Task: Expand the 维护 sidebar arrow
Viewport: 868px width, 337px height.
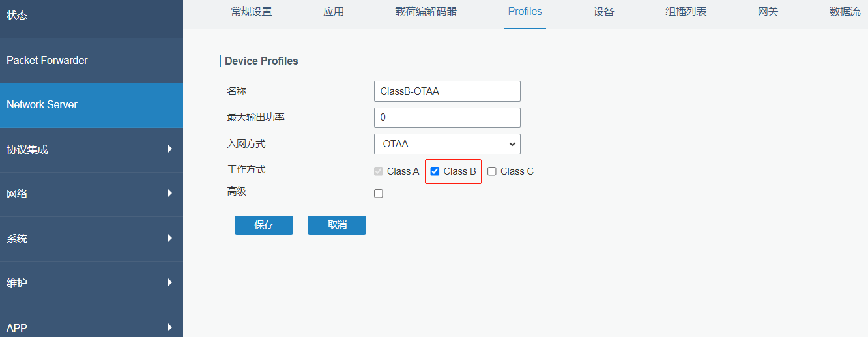Action: pos(169,283)
